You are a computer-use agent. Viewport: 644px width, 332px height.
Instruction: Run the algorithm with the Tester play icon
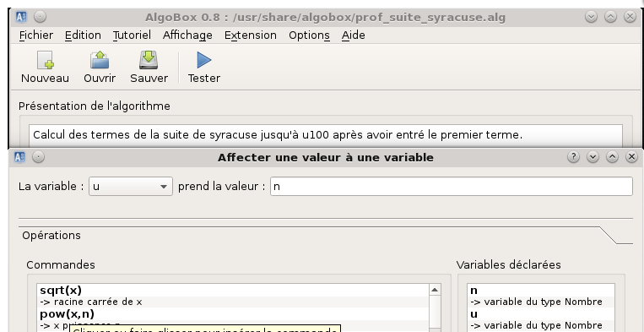tap(203, 60)
